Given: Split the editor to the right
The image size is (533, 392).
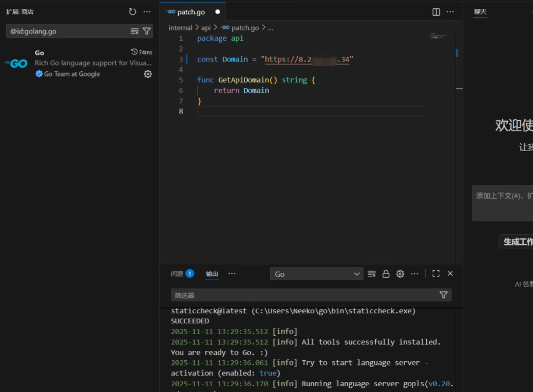Looking at the screenshot, I should point(436,11).
